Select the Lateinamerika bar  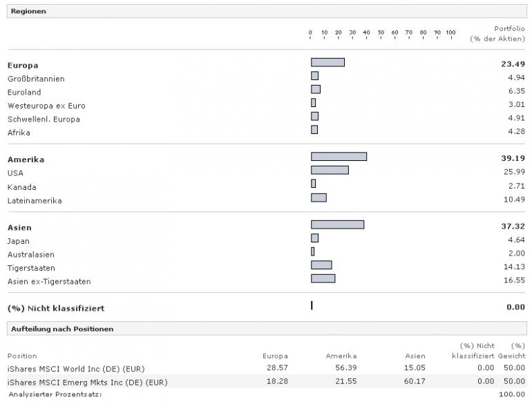[319, 198]
